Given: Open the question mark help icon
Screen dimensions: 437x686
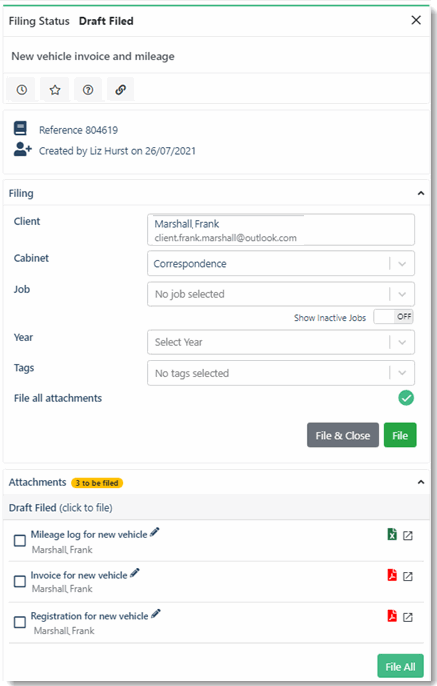Looking at the screenshot, I should click(x=88, y=90).
